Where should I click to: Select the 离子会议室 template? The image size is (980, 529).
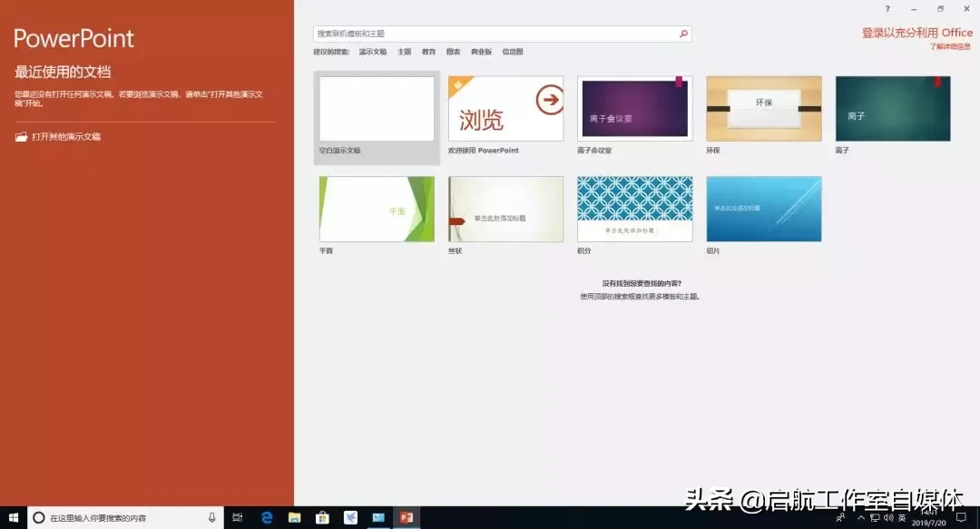633,108
